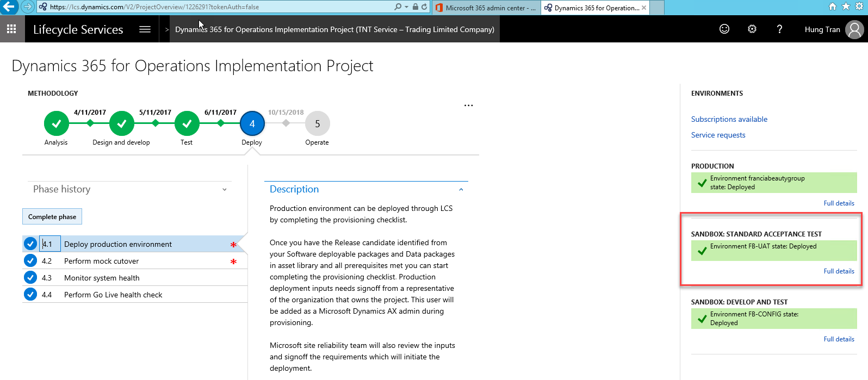
Task: Click the lock security icon in address bar
Action: pos(416,7)
